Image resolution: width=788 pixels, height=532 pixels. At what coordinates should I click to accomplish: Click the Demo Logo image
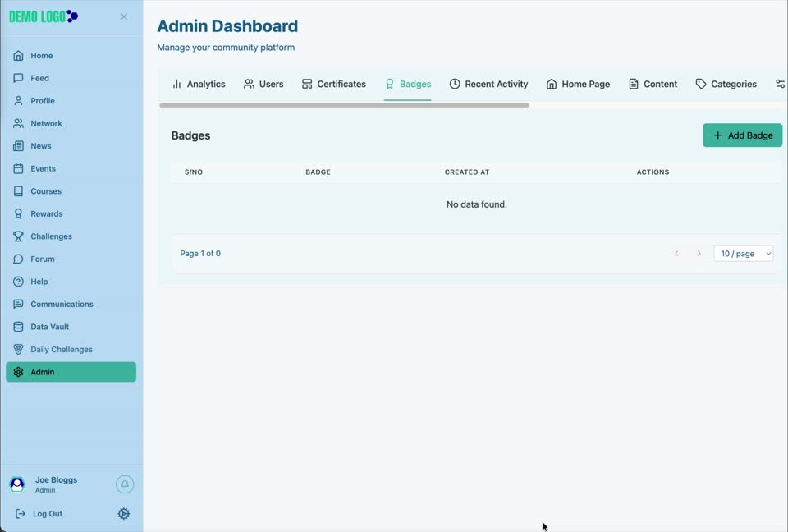coord(44,16)
